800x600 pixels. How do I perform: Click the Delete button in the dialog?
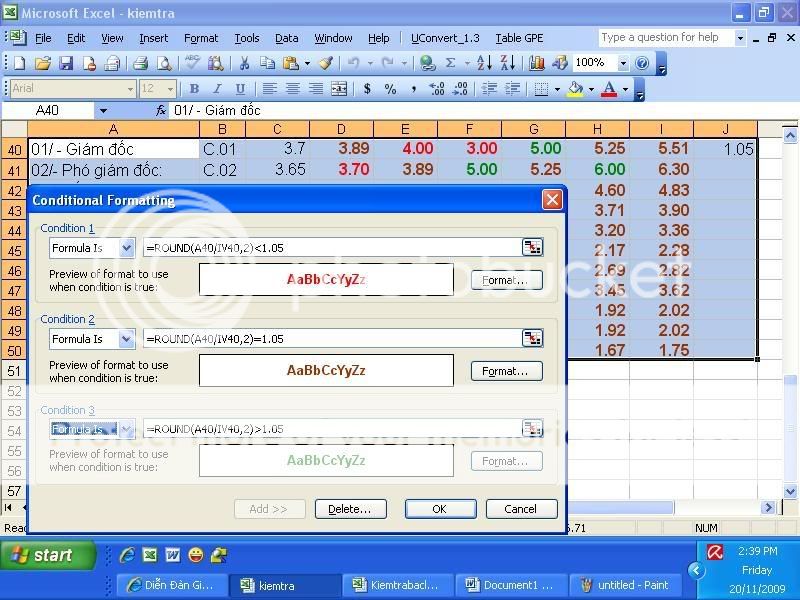click(350, 509)
